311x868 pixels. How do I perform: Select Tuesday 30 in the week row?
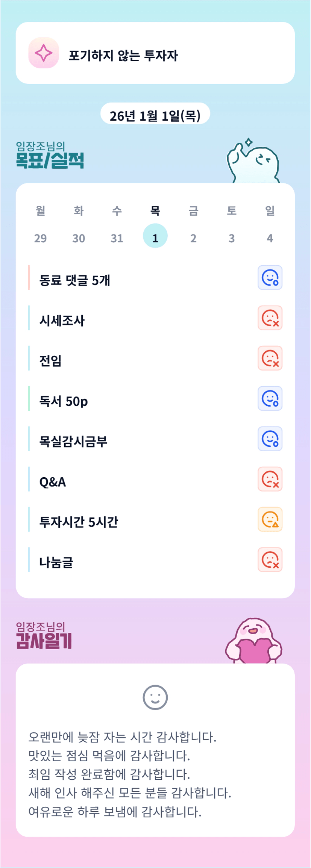coord(79,238)
